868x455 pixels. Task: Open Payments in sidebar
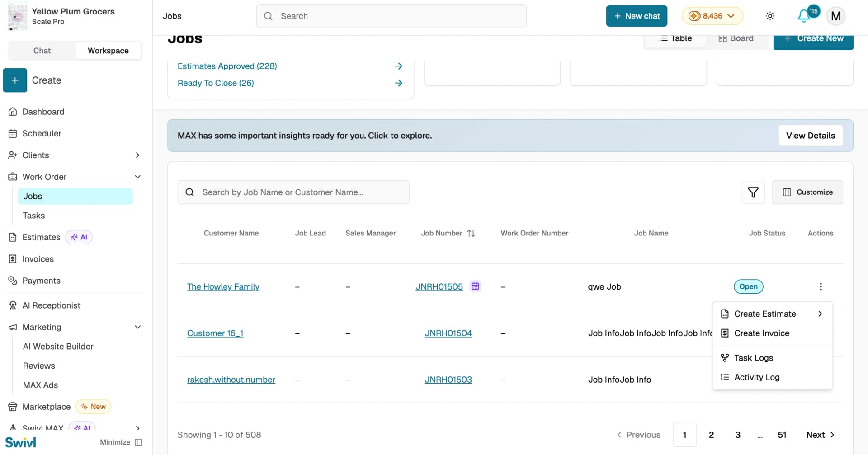pyautogui.click(x=41, y=281)
